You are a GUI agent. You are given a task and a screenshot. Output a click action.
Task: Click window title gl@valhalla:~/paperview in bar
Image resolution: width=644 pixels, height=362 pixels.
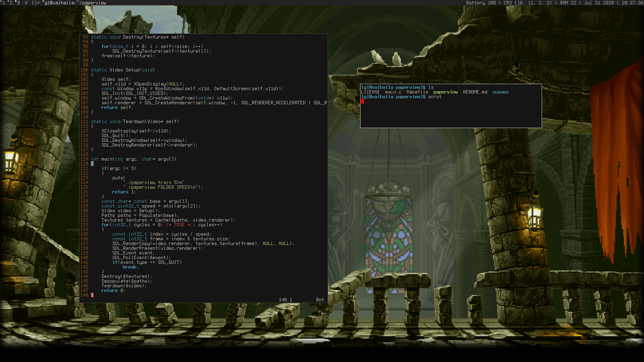tap(75, 3)
